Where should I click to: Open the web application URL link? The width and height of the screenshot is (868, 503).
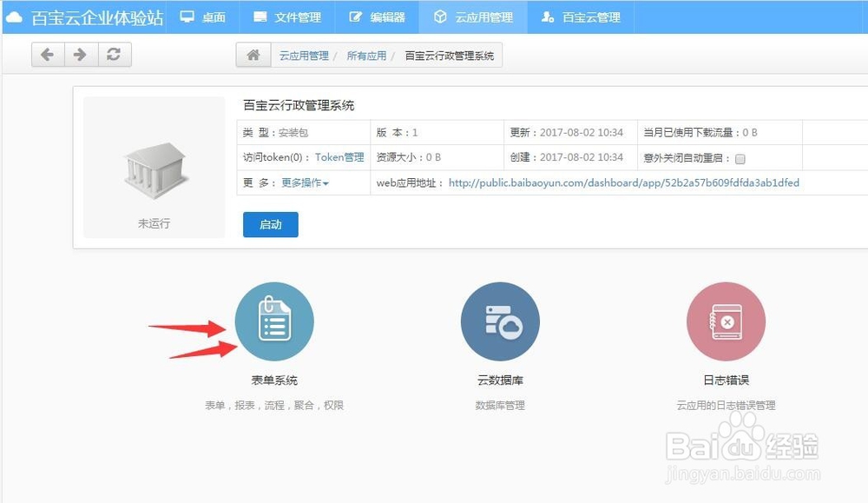click(624, 183)
